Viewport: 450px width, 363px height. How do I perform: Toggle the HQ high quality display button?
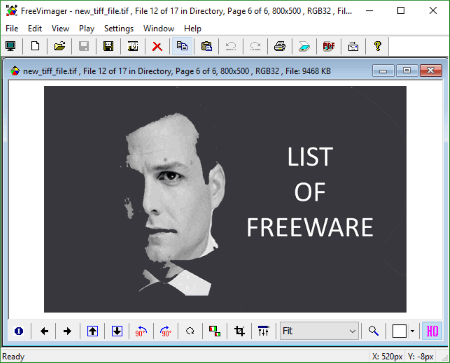[x=432, y=331]
